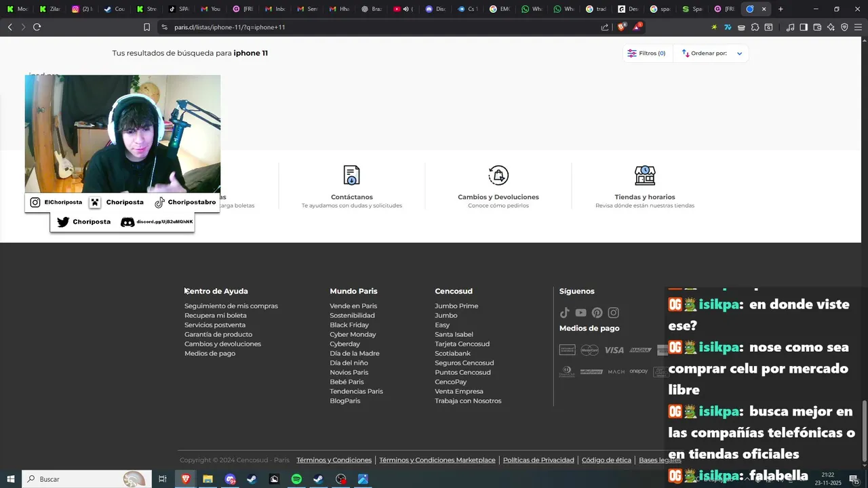The width and height of the screenshot is (868, 488).
Task: Open the browser extensions puzzle icon
Action: tap(755, 27)
